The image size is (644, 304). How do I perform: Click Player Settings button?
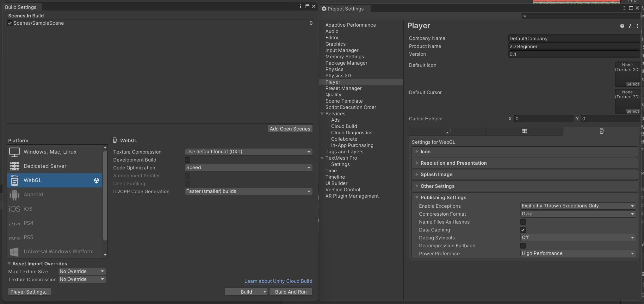(29, 292)
